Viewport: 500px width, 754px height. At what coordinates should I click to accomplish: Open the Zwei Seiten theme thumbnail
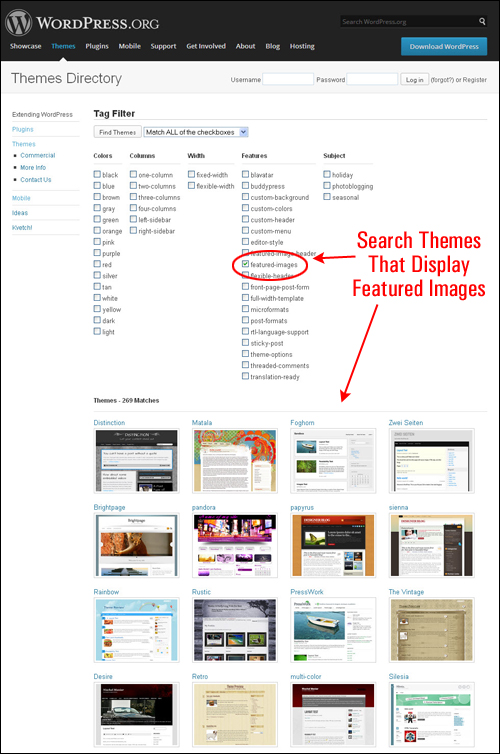coord(431,461)
